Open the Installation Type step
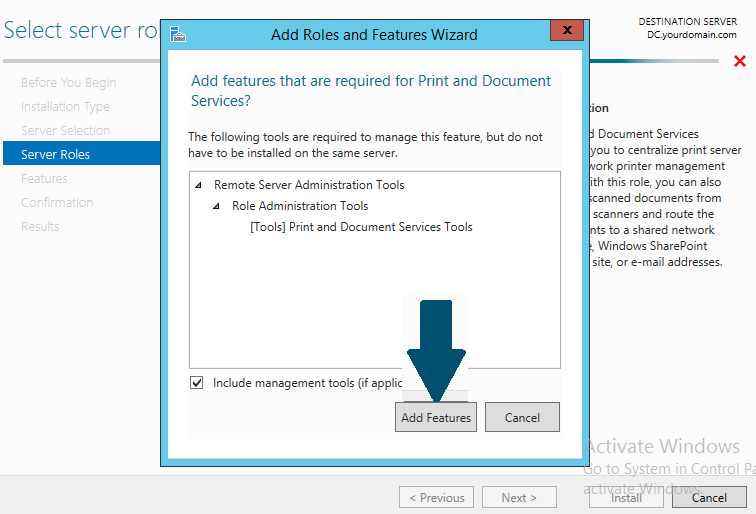The width and height of the screenshot is (756, 514). 65,107
